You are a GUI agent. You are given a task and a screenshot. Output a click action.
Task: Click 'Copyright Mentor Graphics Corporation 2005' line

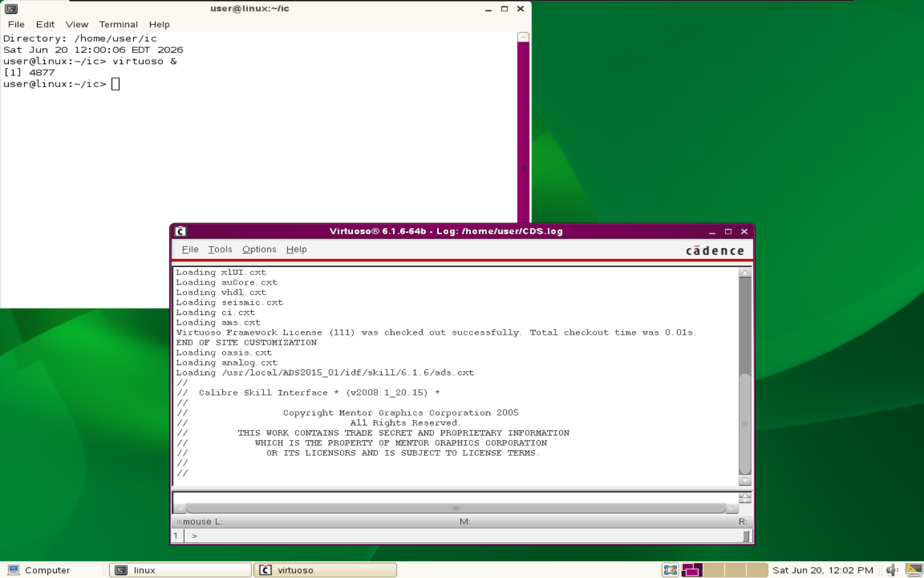tap(400, 413)
